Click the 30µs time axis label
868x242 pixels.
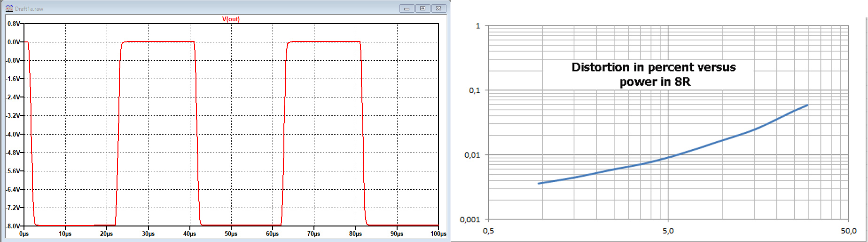pyautogui.click(x=148, y=234)
